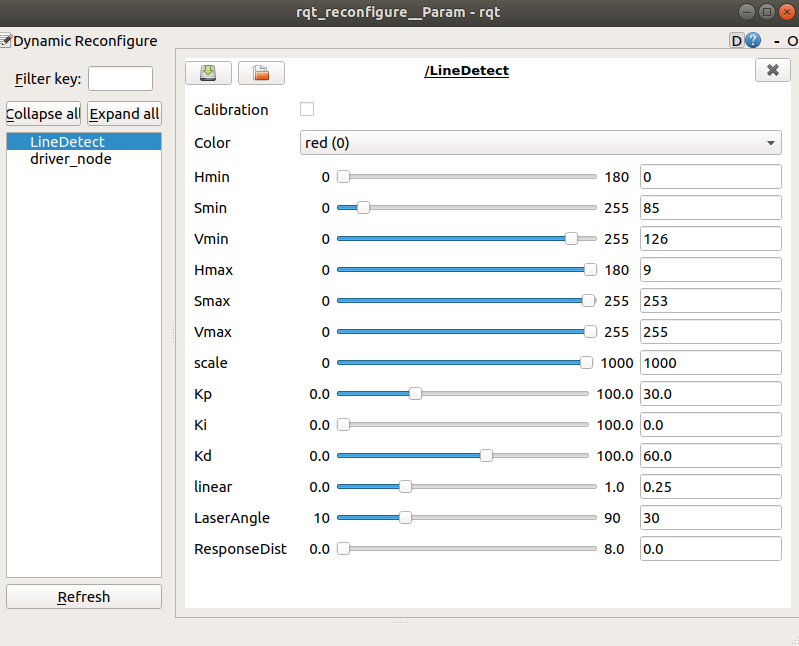
Task: Click the Collapse all button
Action: coord(43,114)
